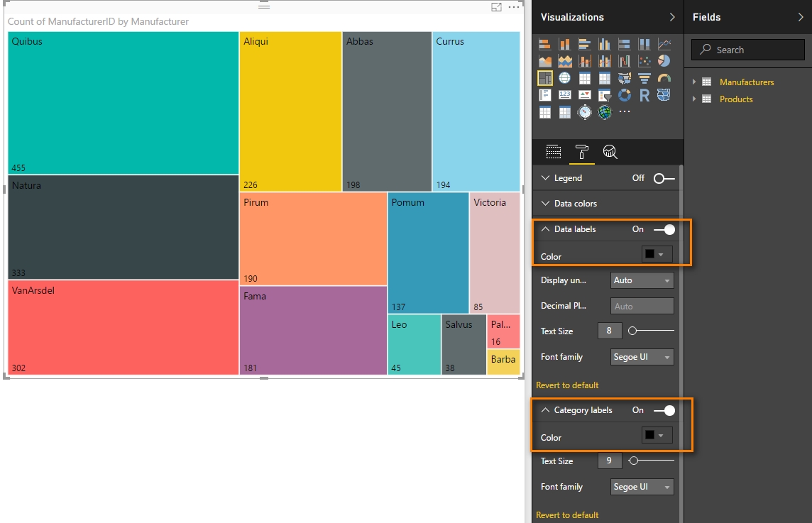
Task: Turn on the Legend toggle
Action: (664, 178)
